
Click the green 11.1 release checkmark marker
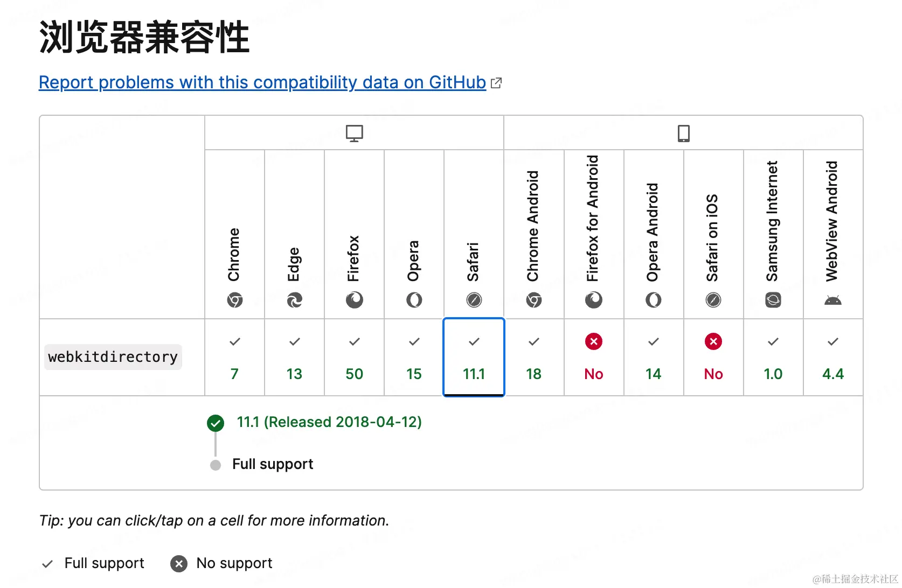coord(216,423)
